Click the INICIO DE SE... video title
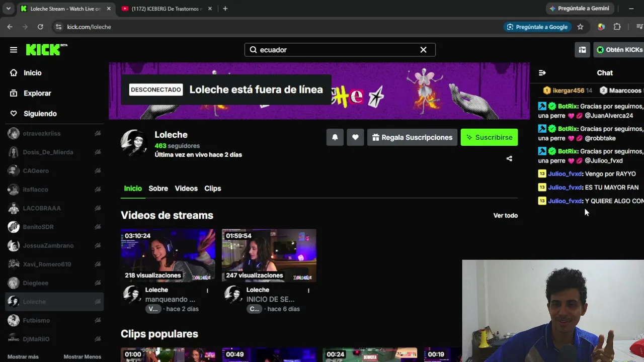Viewport: 644px width, 362px height. (x=270, y=300)
